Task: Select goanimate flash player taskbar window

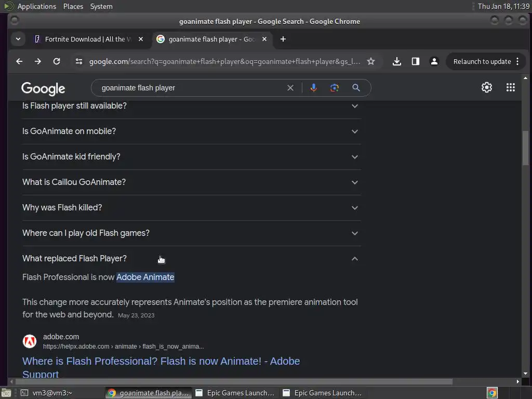Action: 149,393
